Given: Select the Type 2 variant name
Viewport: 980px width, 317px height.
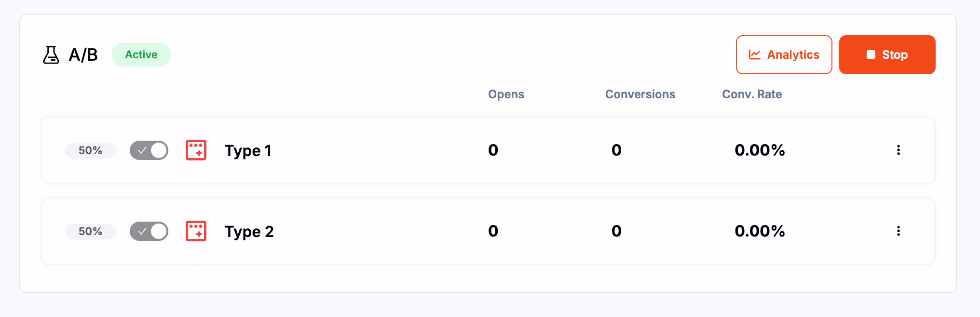Looking at the screenshot, I should pyautogui.click(x=249, y=231).
